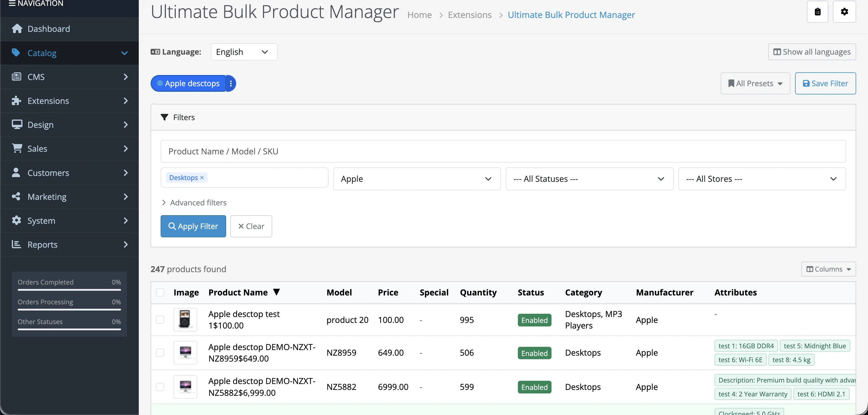The image size is (868, 415).
Task: Click the Reports chart icon
Action: [16, 244]
